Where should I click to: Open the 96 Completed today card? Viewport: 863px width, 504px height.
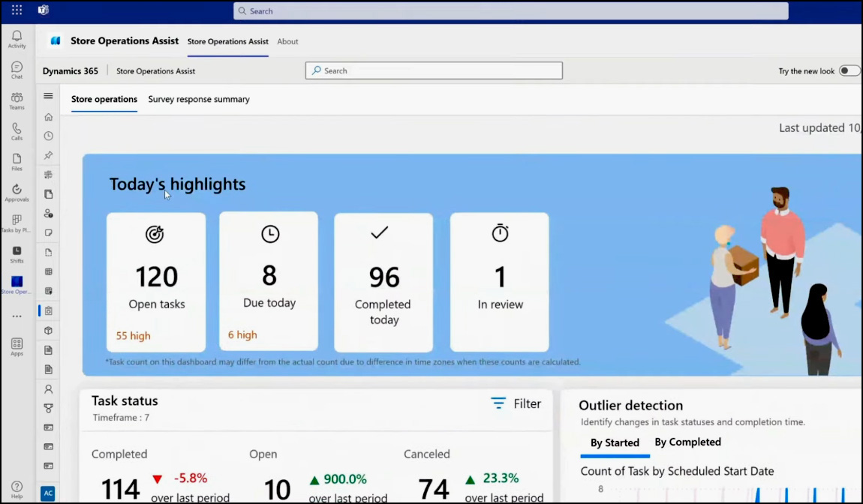pos(383,282)
